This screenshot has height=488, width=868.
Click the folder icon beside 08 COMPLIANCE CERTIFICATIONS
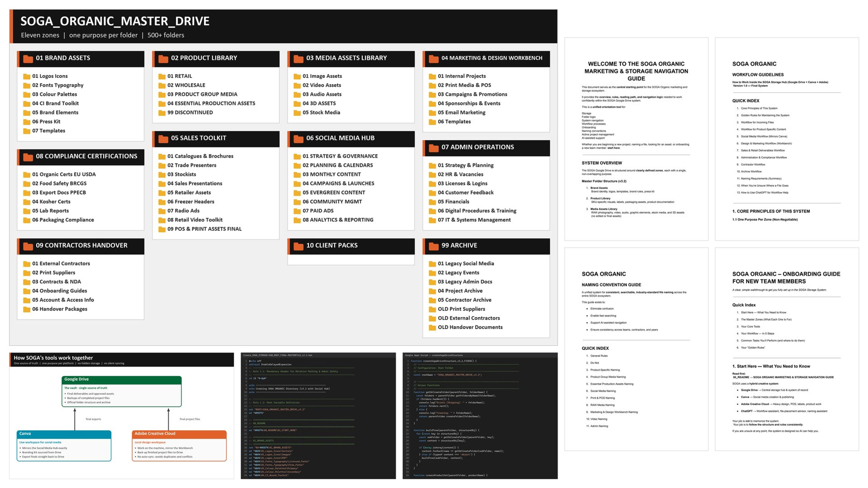[x=28, y=157]
